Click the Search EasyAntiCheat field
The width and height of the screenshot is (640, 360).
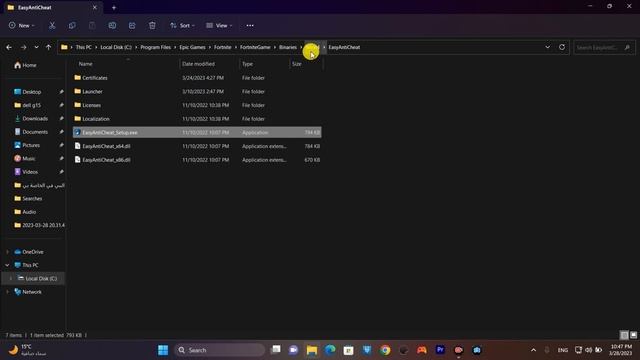pyautogui.click(x=604, y=47)
